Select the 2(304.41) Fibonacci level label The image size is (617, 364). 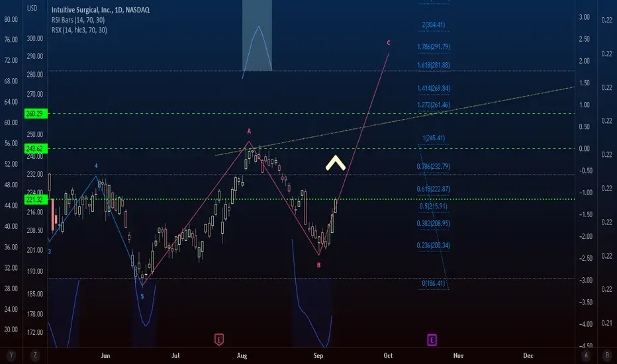point(433,25)
